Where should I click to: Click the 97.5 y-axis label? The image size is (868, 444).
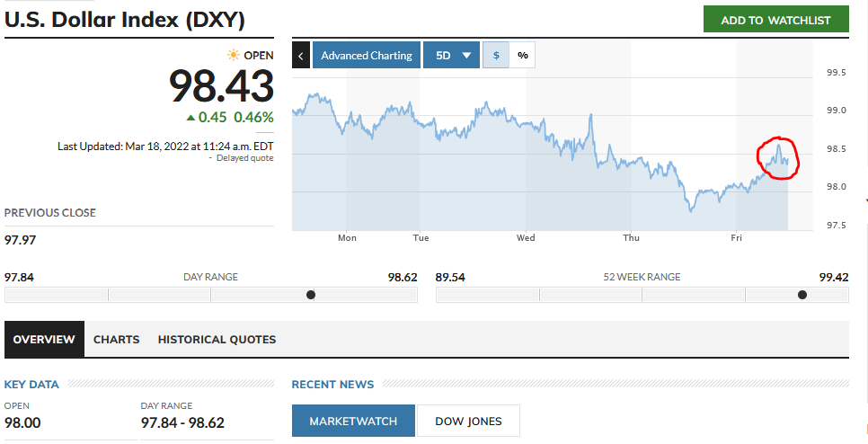pyautogui.click(x=837, y=226)
